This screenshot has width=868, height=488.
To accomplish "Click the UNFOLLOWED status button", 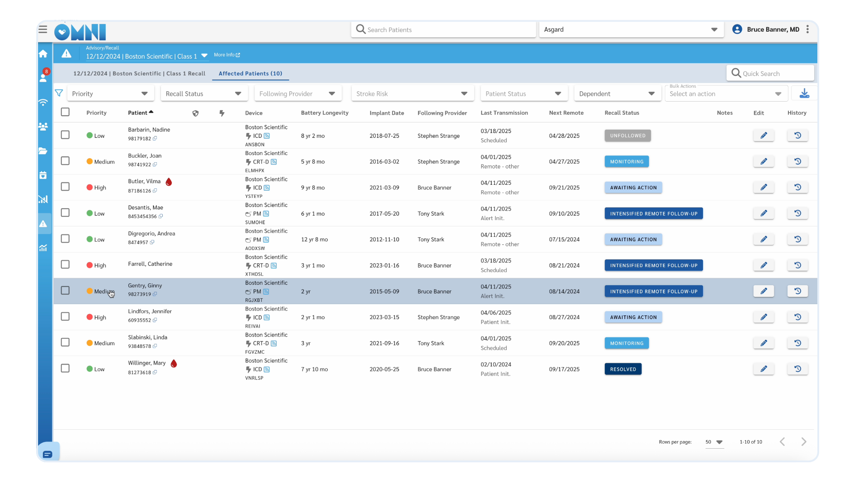I will pos(627,136).
